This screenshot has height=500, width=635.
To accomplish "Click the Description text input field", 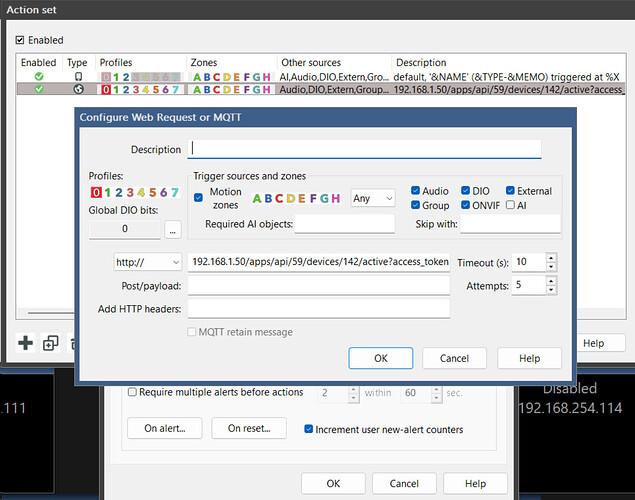I will pyautogui.click(x=364, y=149).
